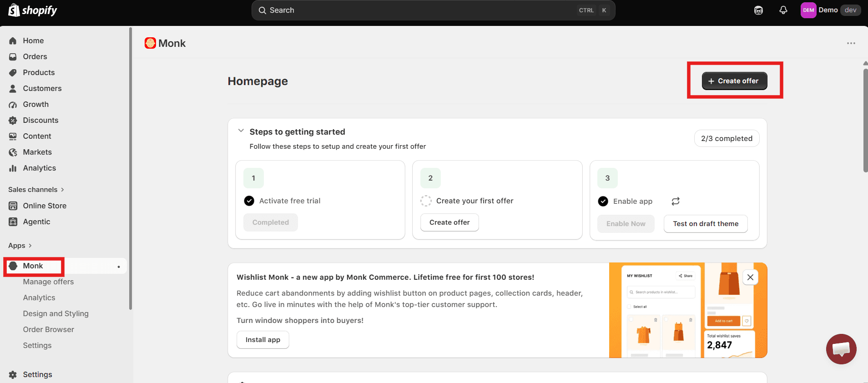
Task: Click the Enable app checkmark
Action: (x=603, y=201)
